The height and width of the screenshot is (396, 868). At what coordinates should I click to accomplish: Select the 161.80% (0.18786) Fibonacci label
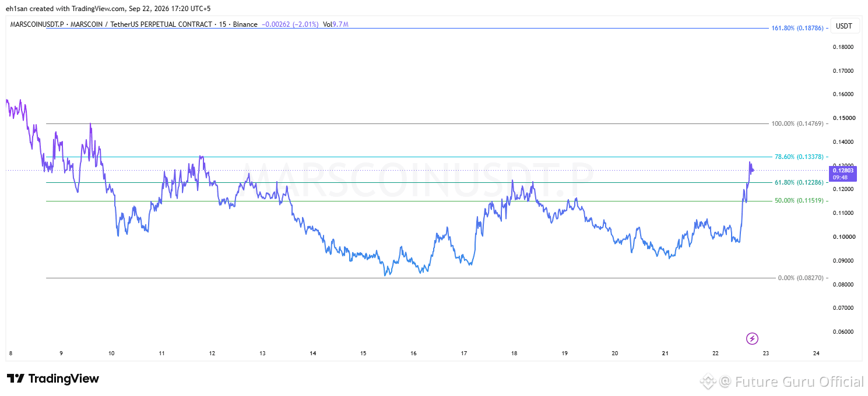point(797,28)
